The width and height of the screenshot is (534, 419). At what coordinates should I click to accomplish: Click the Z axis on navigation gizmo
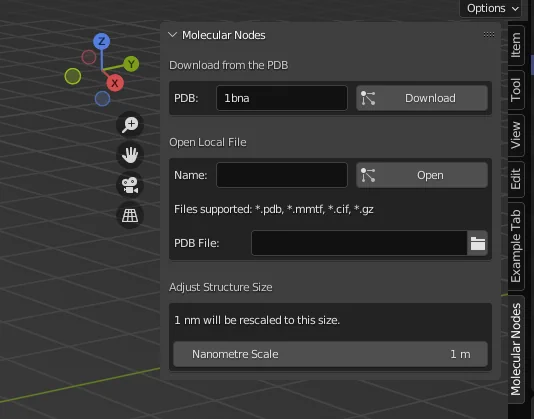coord(101,42)
